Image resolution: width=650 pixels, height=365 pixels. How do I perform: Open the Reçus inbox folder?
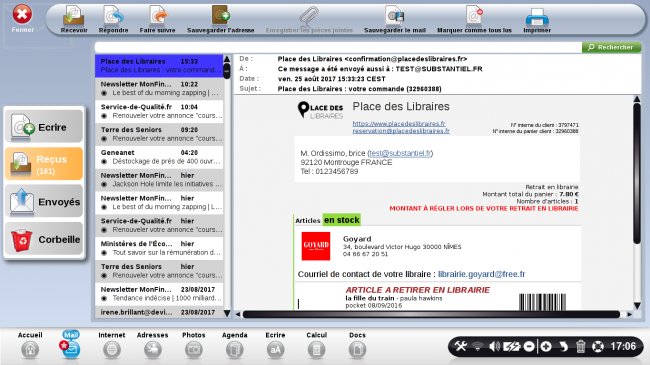[44, 163]
